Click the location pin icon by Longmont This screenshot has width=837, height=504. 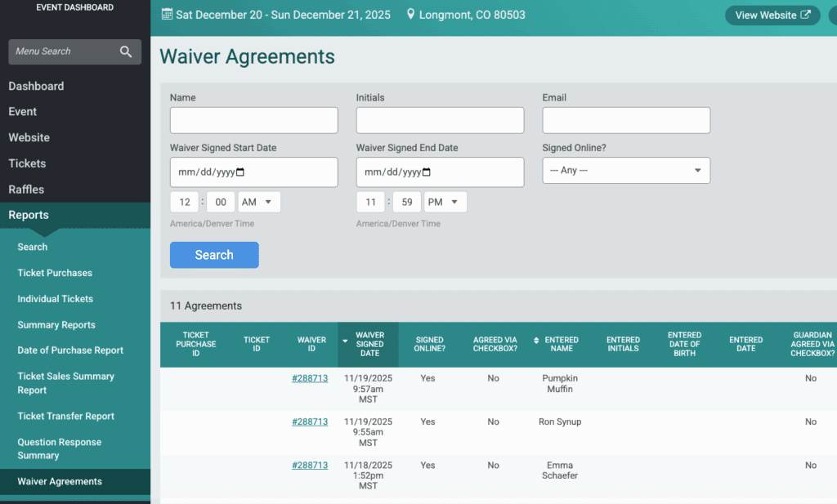click(410, 15)
